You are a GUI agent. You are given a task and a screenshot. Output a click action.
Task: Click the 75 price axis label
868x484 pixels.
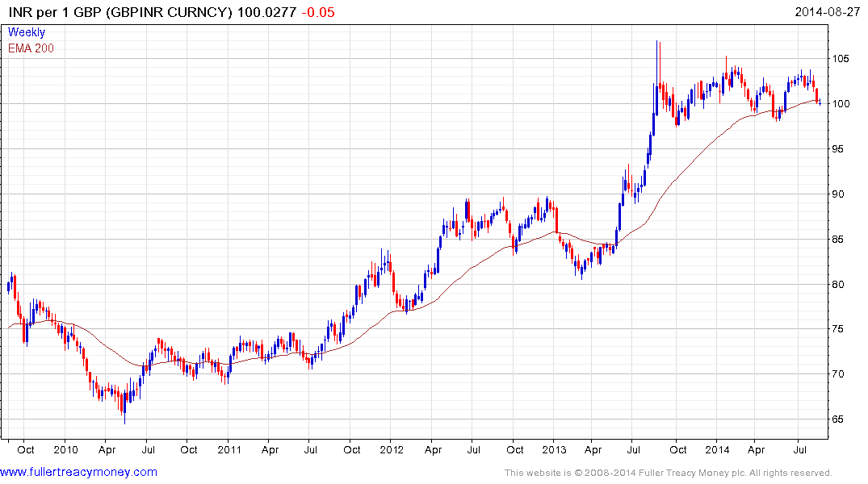point(837,329)
